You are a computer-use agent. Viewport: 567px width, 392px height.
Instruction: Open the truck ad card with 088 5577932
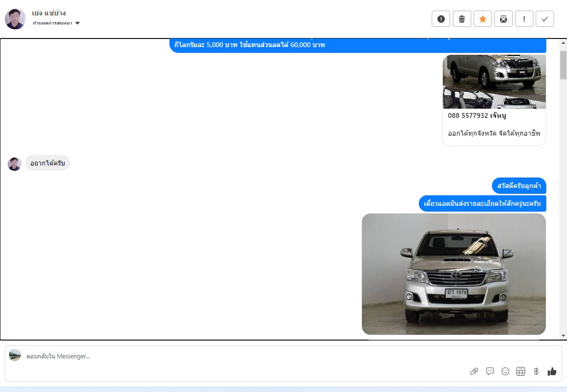coord(494,100)
